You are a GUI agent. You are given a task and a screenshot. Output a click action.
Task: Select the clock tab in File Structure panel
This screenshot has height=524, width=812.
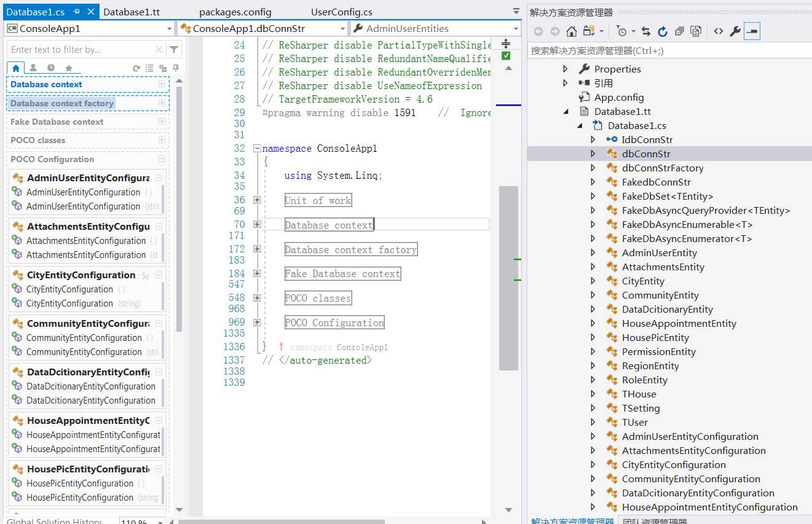tap(51, 68)
